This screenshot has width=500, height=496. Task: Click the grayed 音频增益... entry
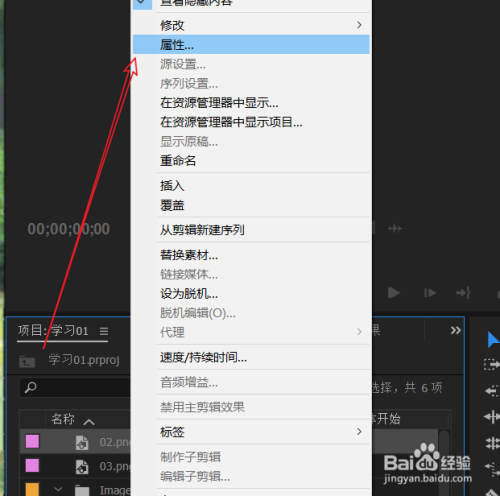[x=251, y=382]
